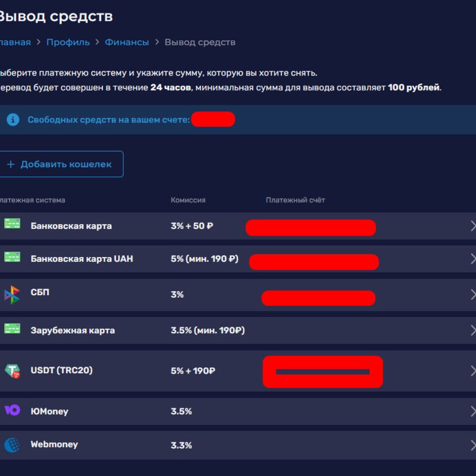Select the Webmoney payment system name
This screenshot has width=476, height=476.
tap(54, 444)
